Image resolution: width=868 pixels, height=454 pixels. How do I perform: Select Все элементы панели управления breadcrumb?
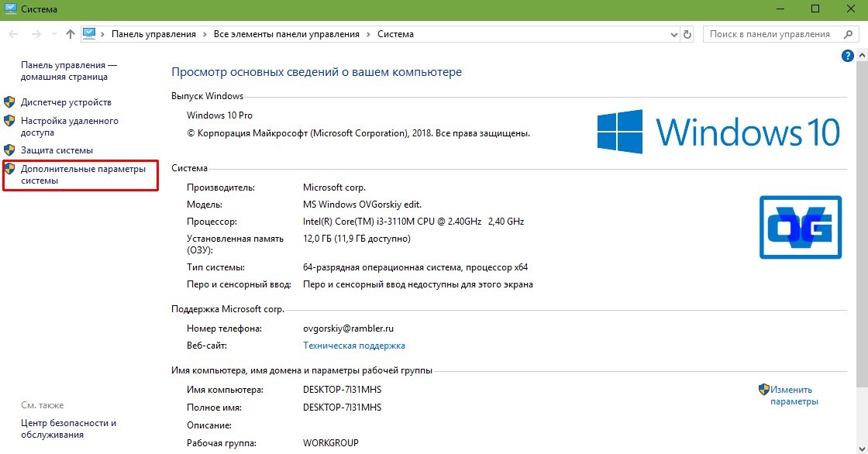(x=286, y=34)
